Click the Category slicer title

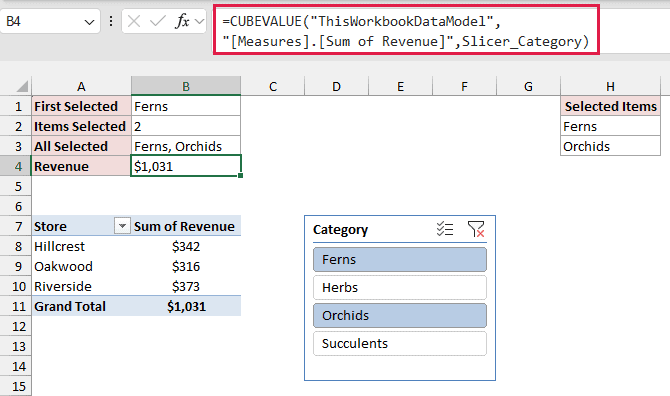point(340,230)
